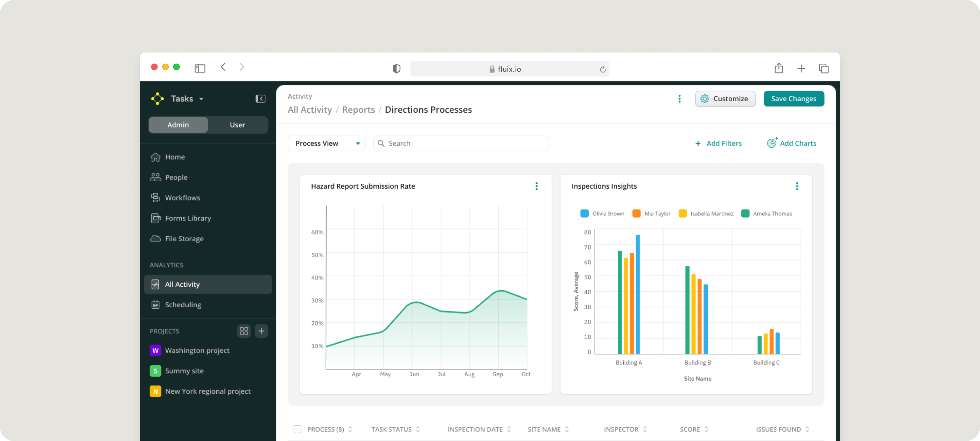Click the Save Changes button
Screen dimensions: 980x441
tap(793, 99)
